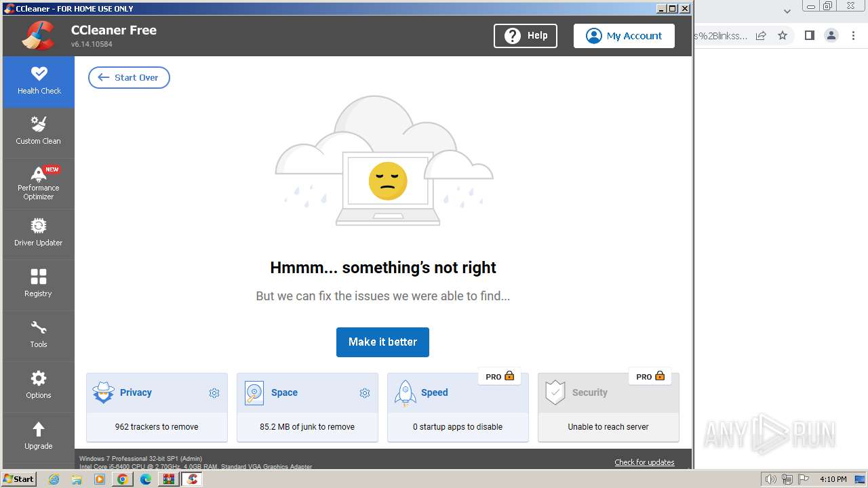Select '85.2 MB of junk to remove' text
The image size is (868, 488).
(x=307, y=427)
